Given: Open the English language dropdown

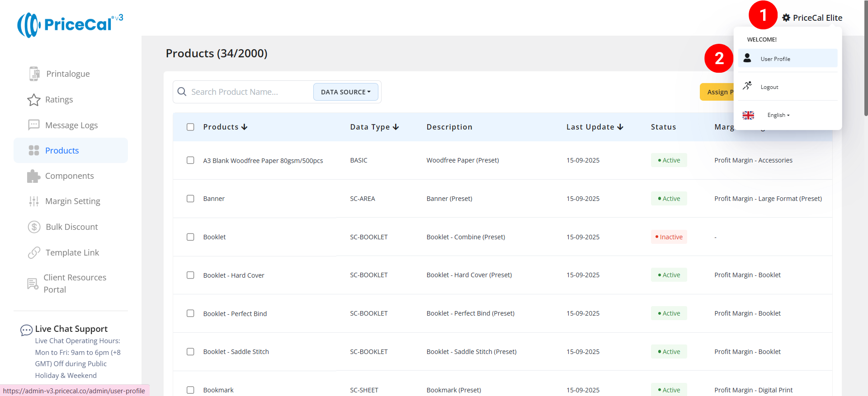Looking at the screenshot, I should coord(778,115).
